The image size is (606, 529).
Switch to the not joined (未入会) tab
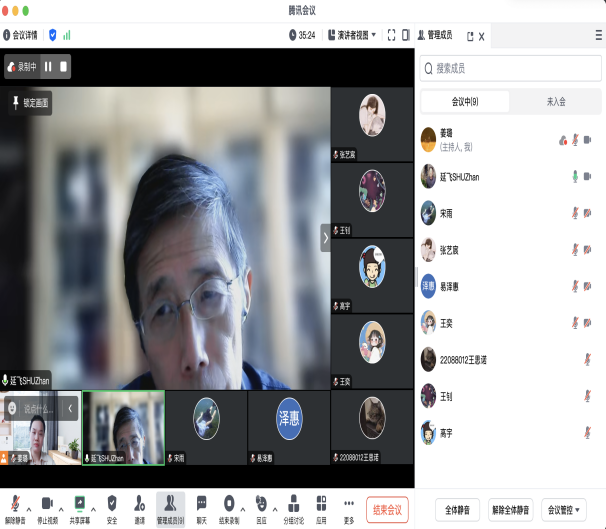(x=555, y=101)
